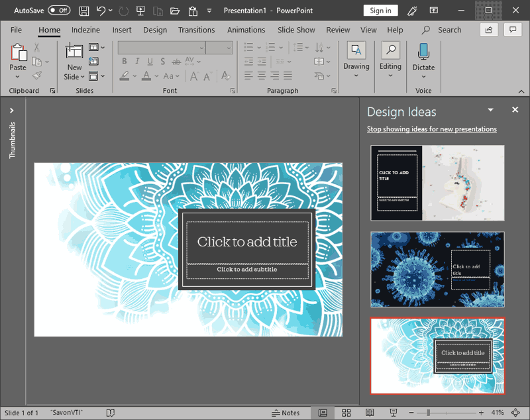Switch to the Indezine ribbon tab
The image size is (530, 420).
click(85, 30)
